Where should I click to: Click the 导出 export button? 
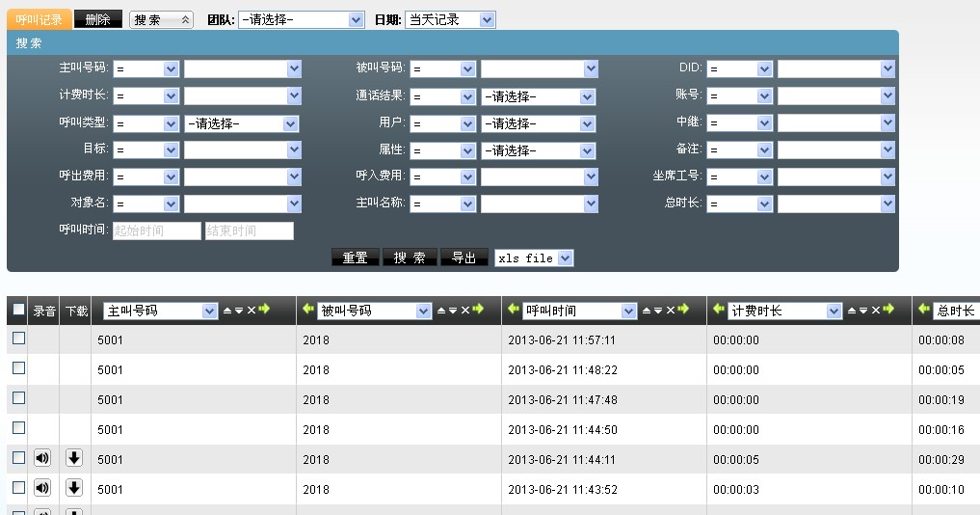click(x=464, y=257)
